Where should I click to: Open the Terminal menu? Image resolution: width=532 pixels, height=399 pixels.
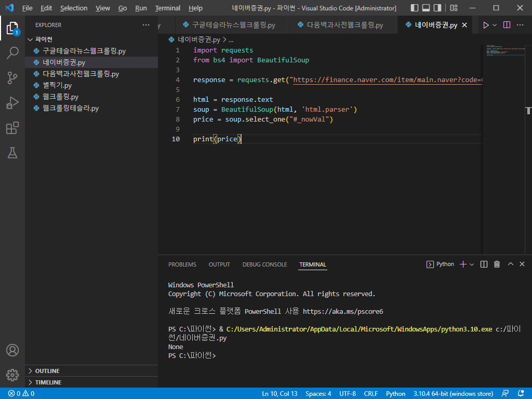tap(168, 8)
